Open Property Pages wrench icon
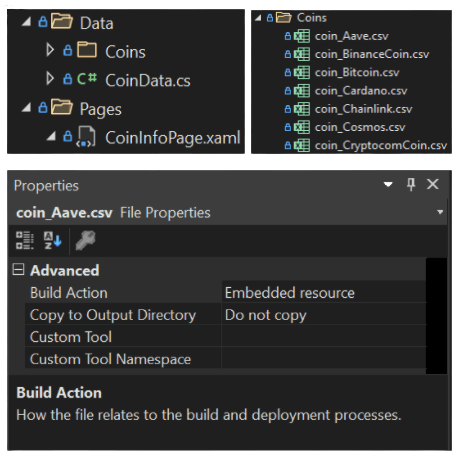 point(86,240)
